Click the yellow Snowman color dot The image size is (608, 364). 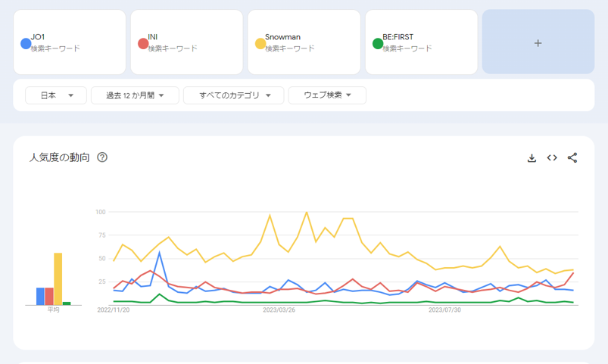260,43
